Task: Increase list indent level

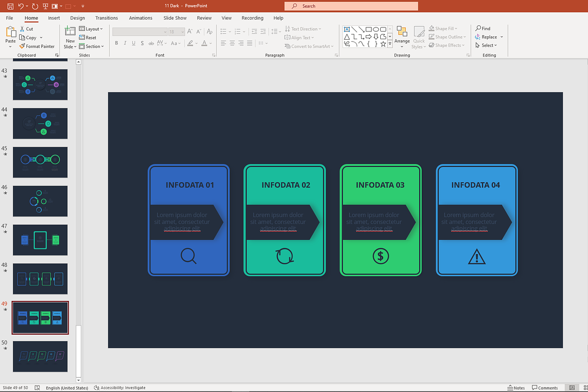Action: [x=263, y=31]
